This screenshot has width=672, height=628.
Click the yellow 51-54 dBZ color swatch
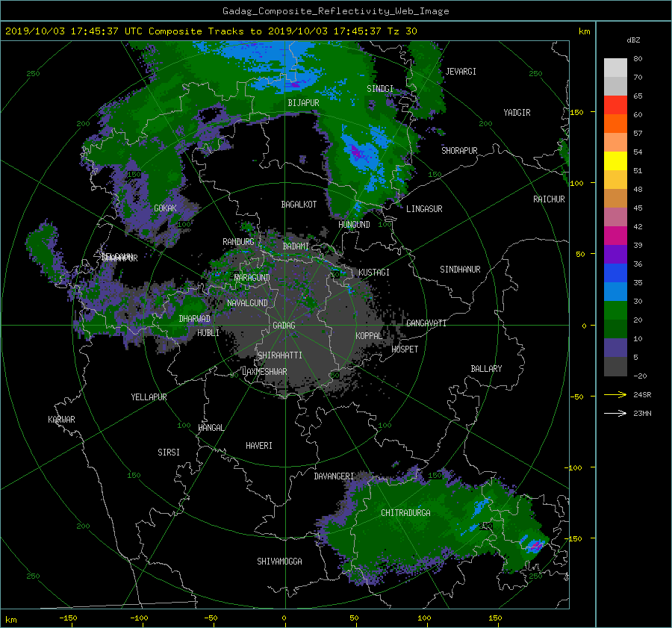click(615, 161)
